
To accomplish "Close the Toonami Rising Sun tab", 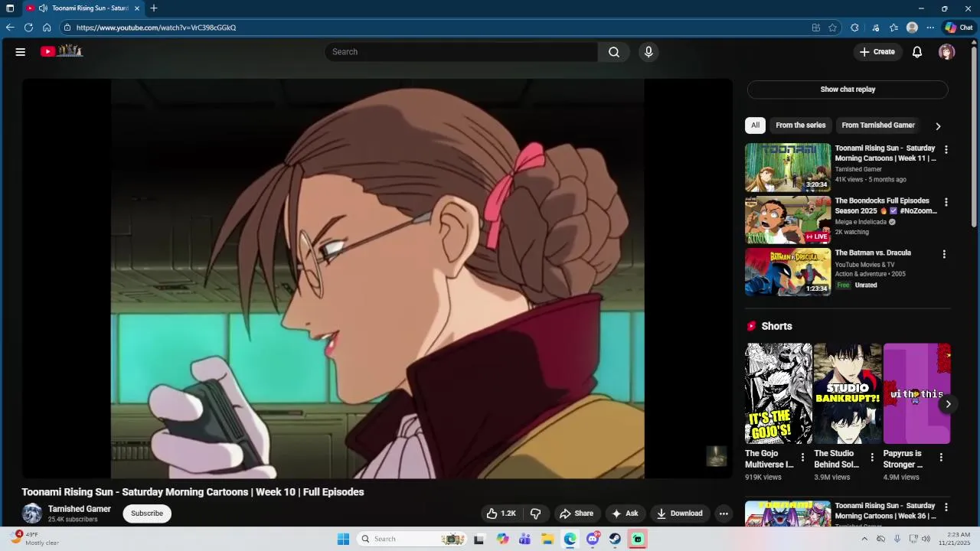I will coord(137,8).
